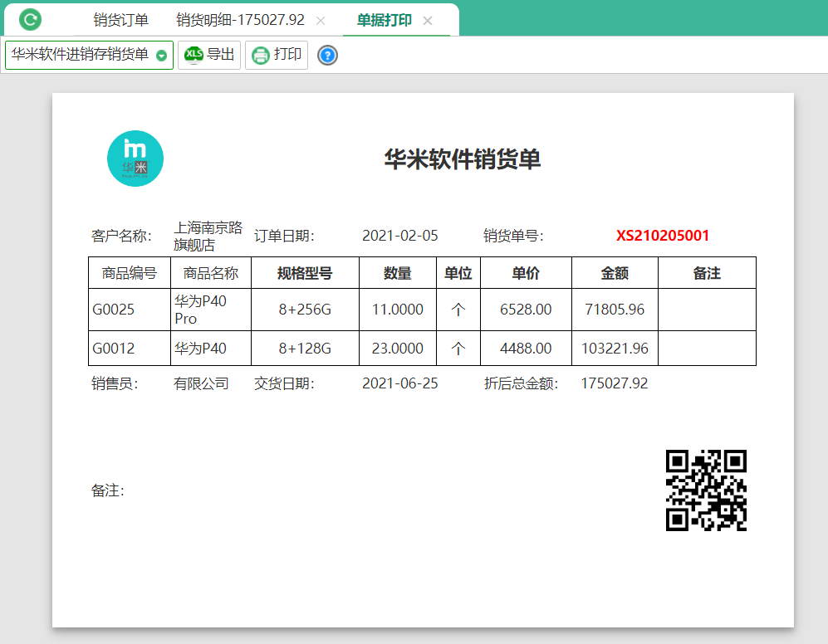Switch to the 销货明细-175027.92 tab
Screen dimensions: 828x644
tap(240, 20)
